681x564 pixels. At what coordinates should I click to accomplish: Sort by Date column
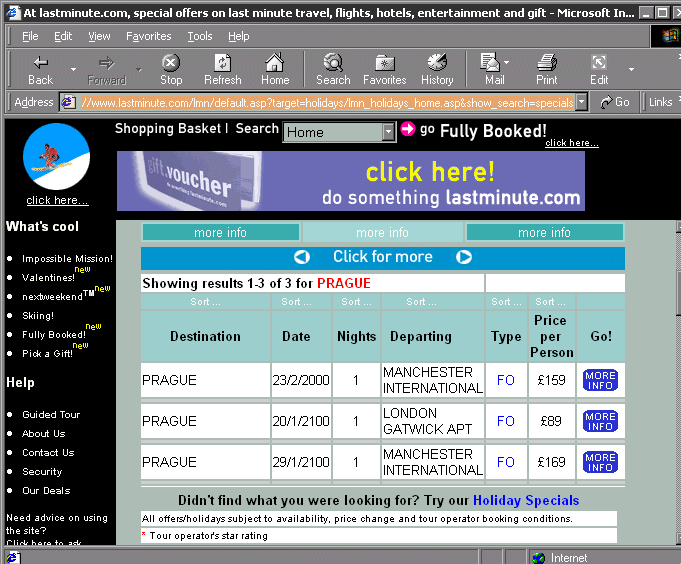point(296,302)
